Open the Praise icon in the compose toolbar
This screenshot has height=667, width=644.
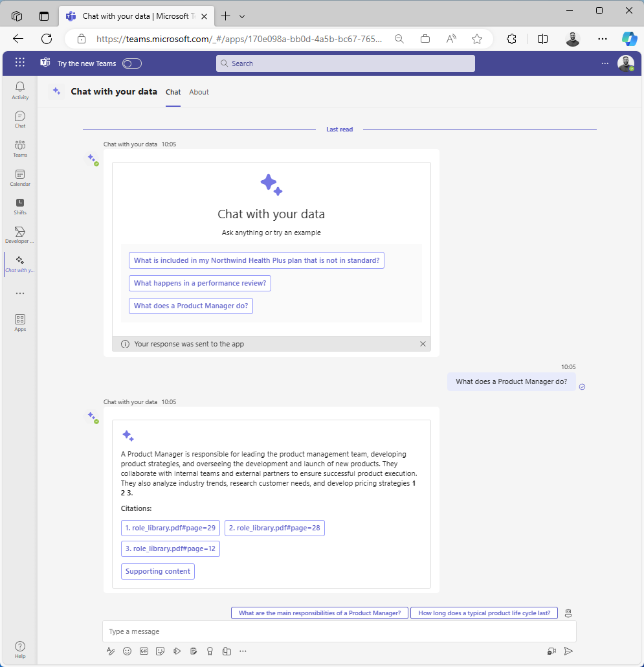[x=210, y=651]
